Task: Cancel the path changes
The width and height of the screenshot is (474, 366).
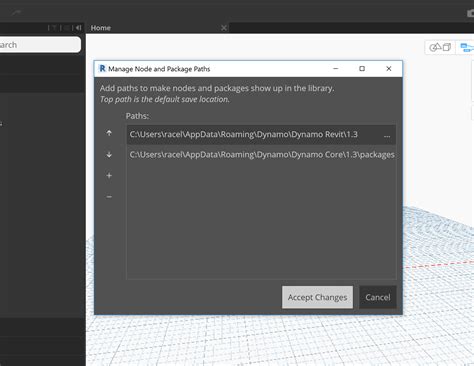Action: (378, 297)
